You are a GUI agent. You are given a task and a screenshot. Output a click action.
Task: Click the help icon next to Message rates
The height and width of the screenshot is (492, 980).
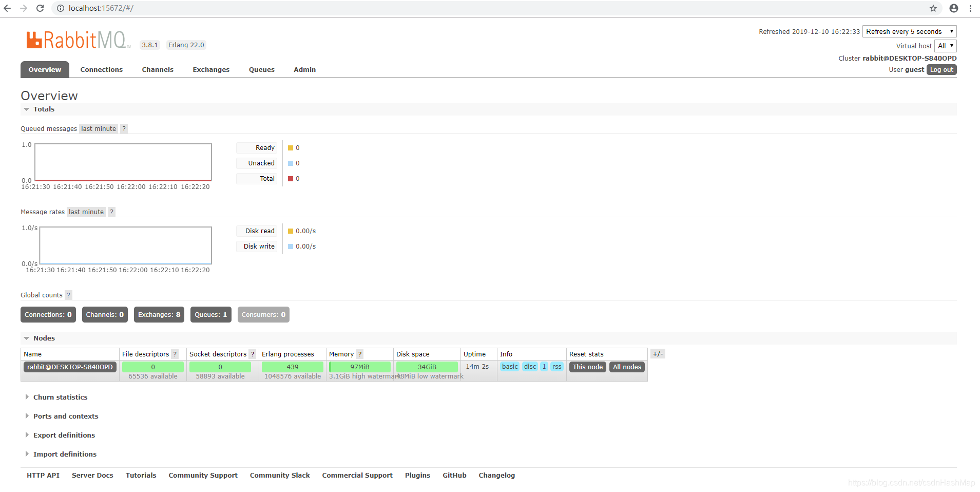point(111,212)
